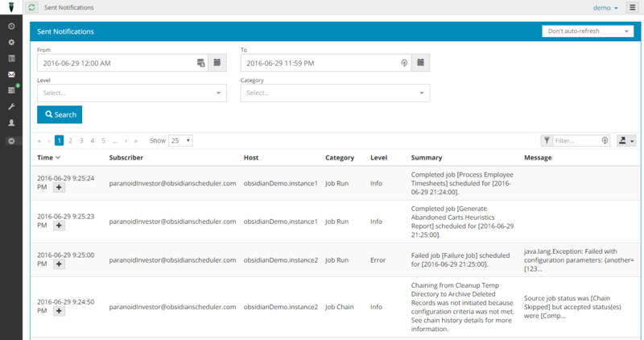Click the green refresh icon in top bar

[x=31, y=7]
